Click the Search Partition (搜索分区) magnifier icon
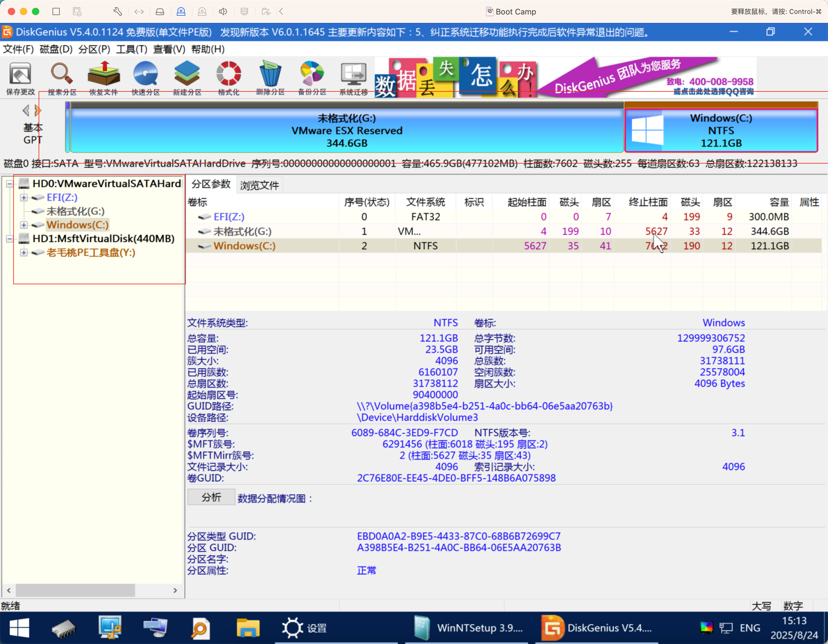The image size is (828, 644). pyautogui.click(x=62, y=78)
